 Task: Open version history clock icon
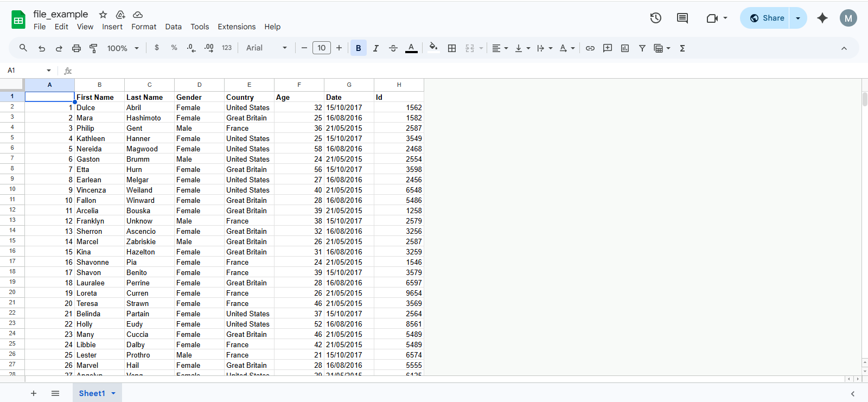(x=656, y=18)
